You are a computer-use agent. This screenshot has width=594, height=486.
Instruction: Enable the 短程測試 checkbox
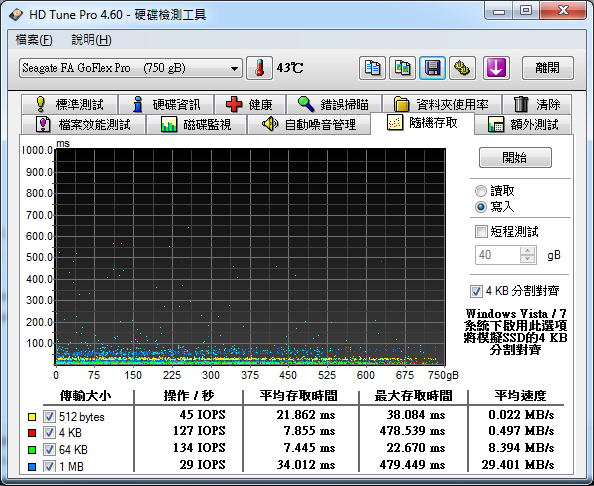point(481,231)
